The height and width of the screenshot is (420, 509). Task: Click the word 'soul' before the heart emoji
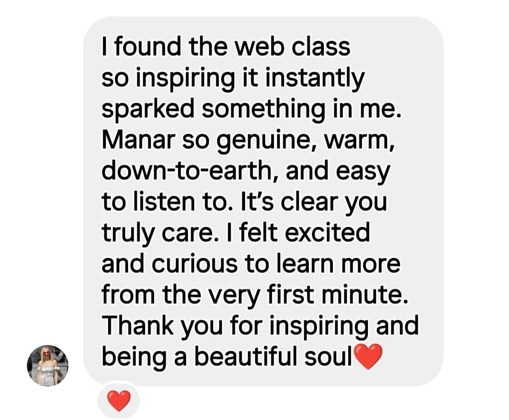[x=328, y=358]
